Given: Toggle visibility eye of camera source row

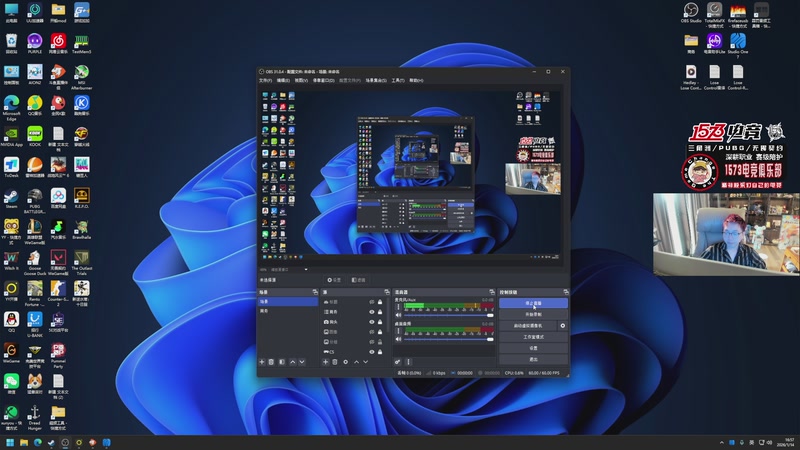Looking at the screenshot, I should [x=372, y=322].
